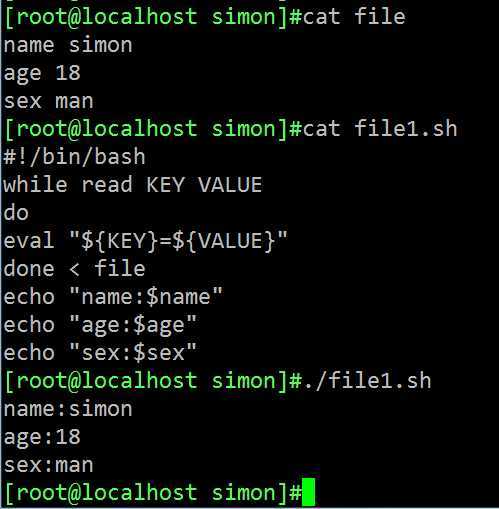499x509 pixels.
Task: Click the eval "${KEY}=${VALUE}" line
Action: pyautogui.click(x=145, y=241)
